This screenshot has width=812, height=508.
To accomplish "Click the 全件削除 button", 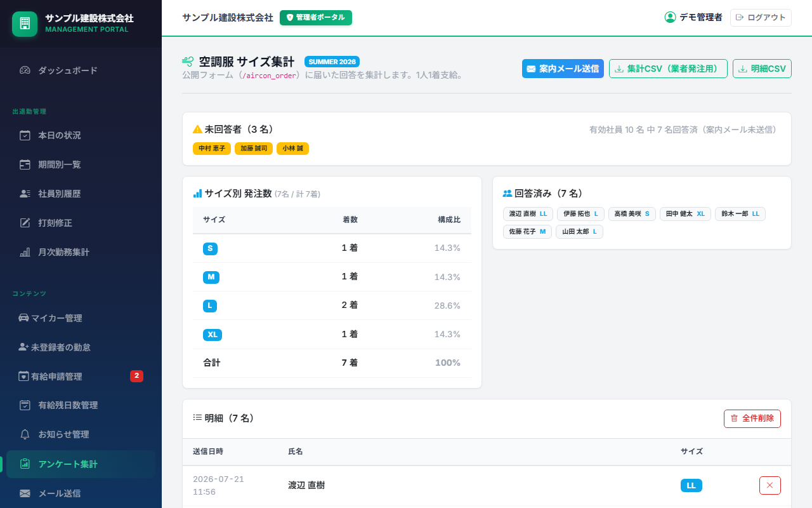I will tap(752, 418).
